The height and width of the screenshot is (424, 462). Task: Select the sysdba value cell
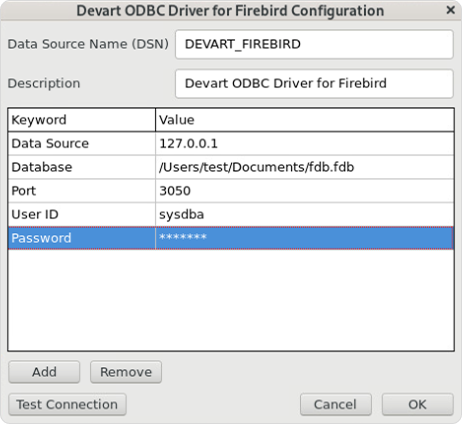[305, 214]
